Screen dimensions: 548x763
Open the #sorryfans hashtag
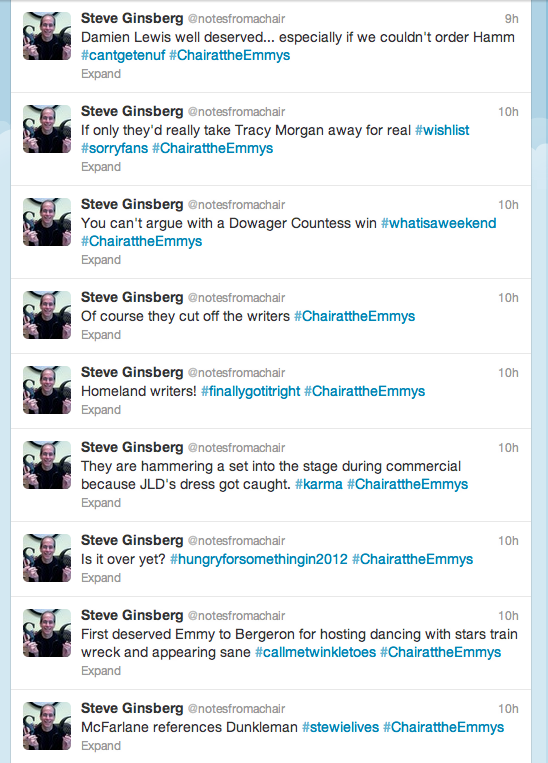pos(114,148)
